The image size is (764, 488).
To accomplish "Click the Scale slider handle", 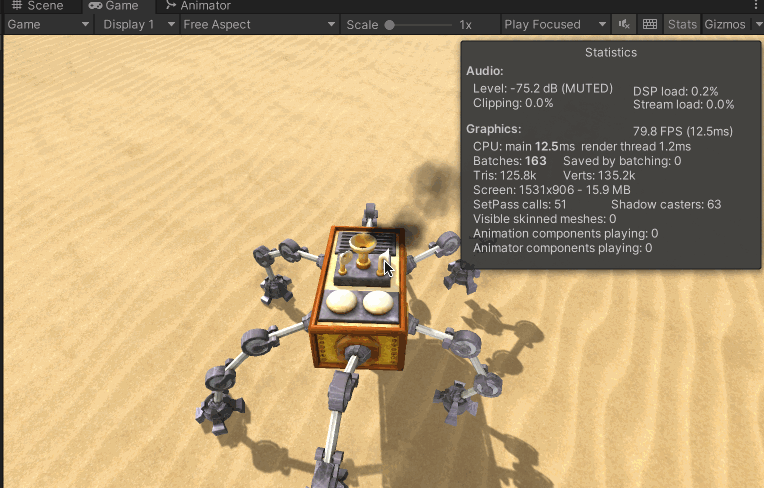I will click(x=389, y=24).
